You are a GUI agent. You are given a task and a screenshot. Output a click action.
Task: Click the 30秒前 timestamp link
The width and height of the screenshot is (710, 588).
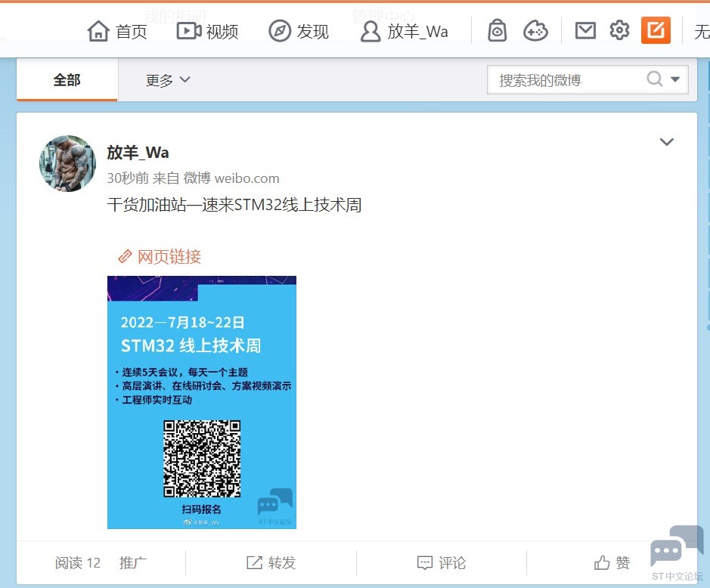point(128,178)
